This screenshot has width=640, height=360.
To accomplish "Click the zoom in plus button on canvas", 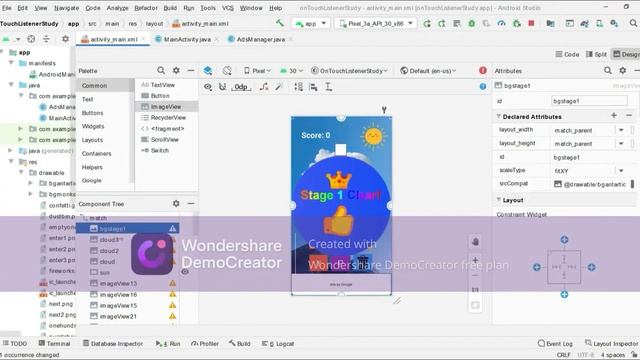I will pyautogui.click(x=475, y=260).
